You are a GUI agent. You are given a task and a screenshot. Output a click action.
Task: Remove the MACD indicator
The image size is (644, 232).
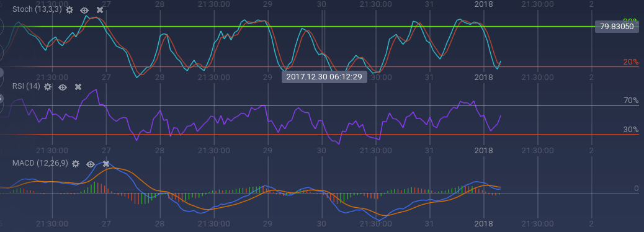(x=105, y=164)
